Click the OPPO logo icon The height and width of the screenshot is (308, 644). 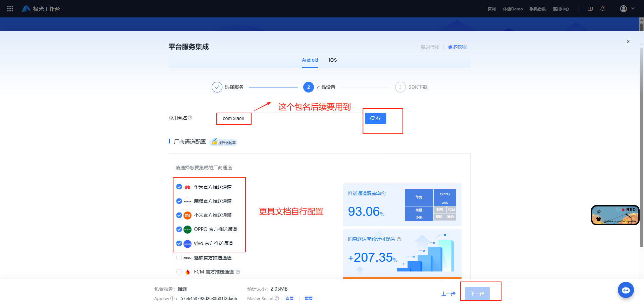click(x=187, y=229)
